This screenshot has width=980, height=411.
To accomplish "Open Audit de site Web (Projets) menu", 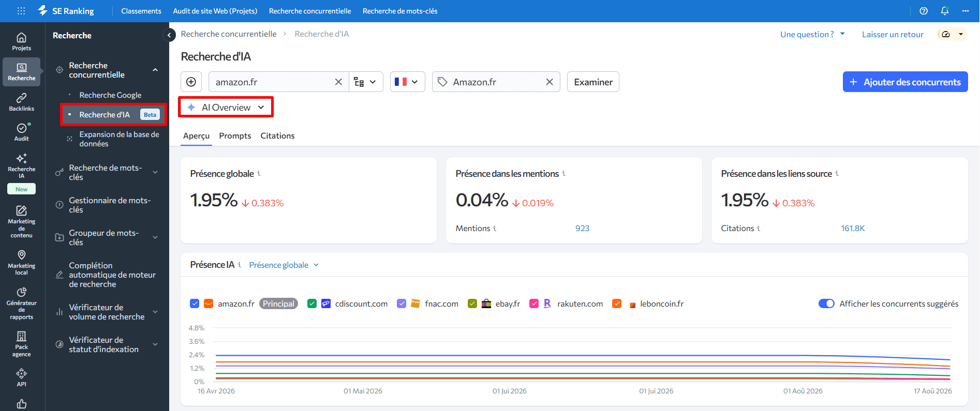I will tap(215, 11).
